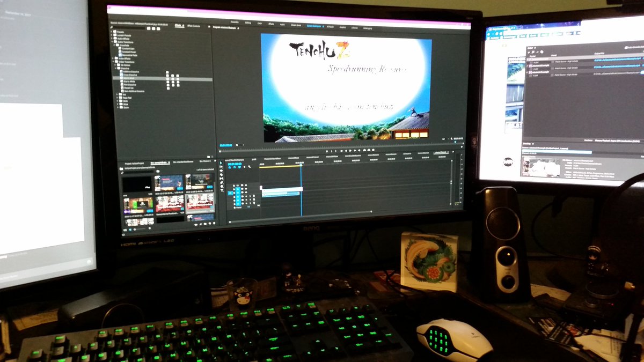The width and height of the screenshot is (644, 362).
Task: Click Add Source plus icon in Media Encoder queue
Action: coord(529,51)
